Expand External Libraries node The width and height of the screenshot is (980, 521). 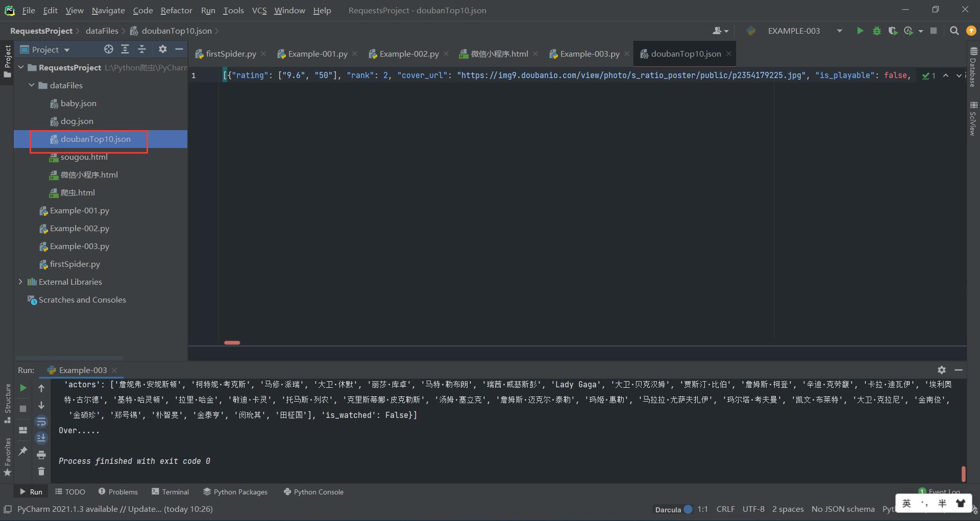[20, 282]
